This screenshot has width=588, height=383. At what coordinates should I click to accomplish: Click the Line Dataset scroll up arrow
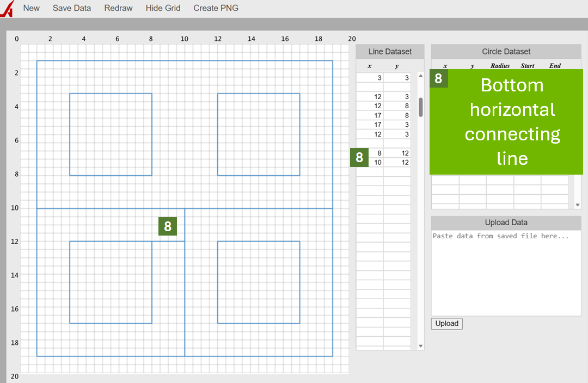coord(420,76)
